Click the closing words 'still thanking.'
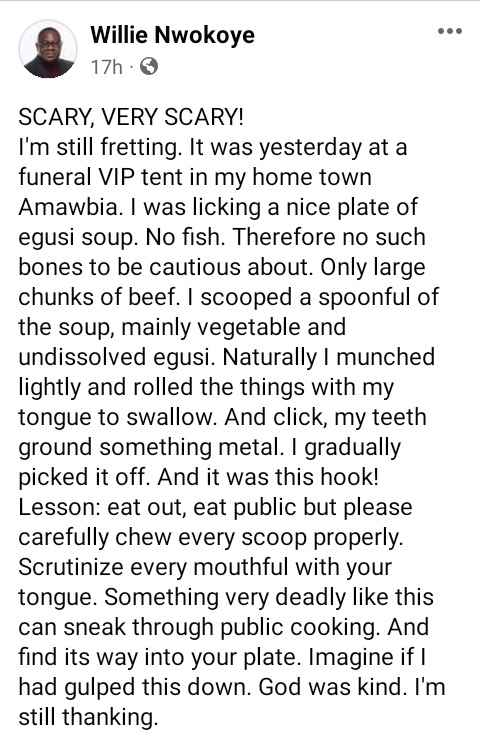Image resolution: width=480 pixels, height=740 pixels. point(88,717)
